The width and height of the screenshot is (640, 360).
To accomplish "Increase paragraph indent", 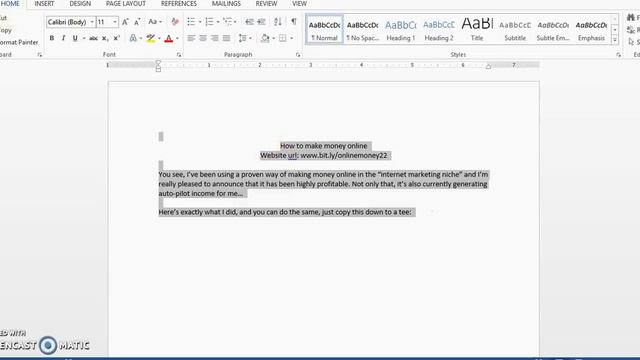I will tap(262, 22).
